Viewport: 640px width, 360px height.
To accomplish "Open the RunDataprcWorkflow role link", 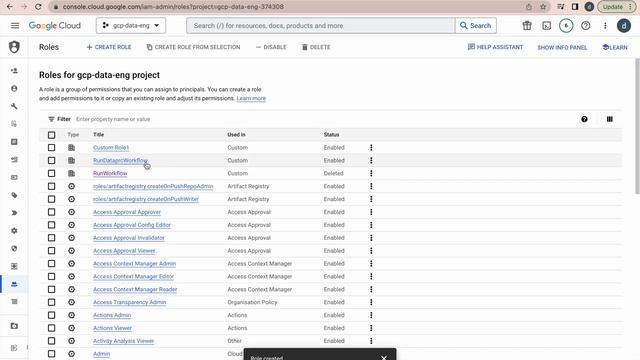I will [120, 160].
